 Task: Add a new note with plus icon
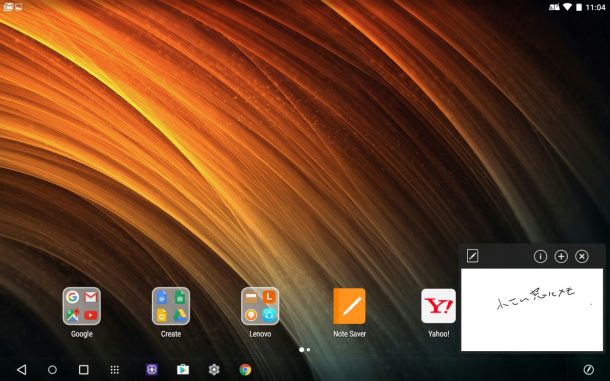click(561, 256)
